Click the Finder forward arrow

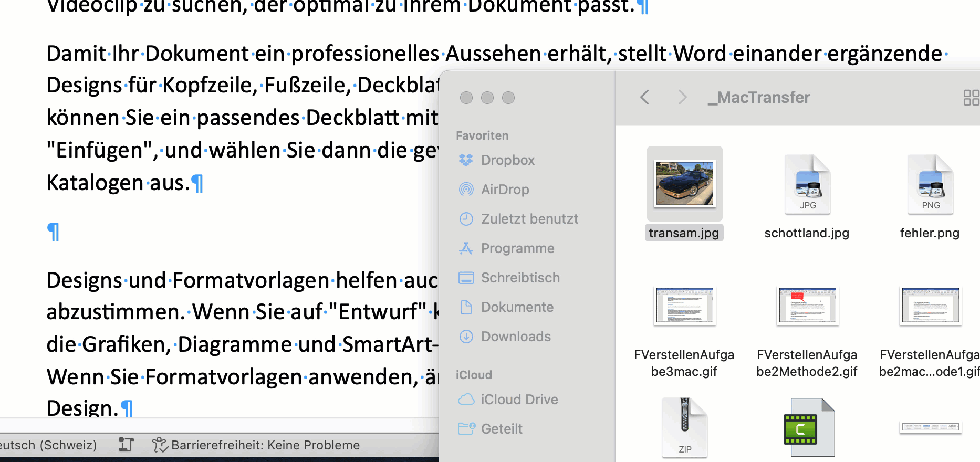pyautogui.click(x=682, y=97)
